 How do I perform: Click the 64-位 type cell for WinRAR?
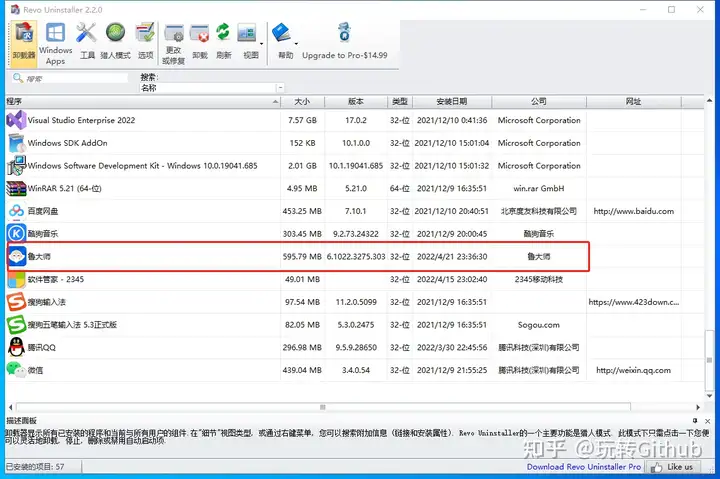click(400, 188)
